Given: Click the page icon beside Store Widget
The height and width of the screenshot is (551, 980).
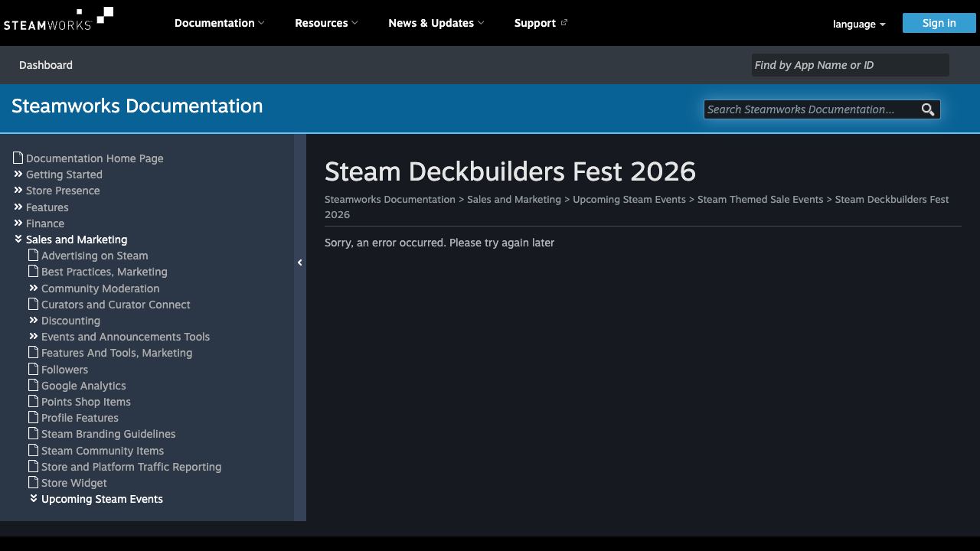Looking at the screenshot, I should [34, 482].
